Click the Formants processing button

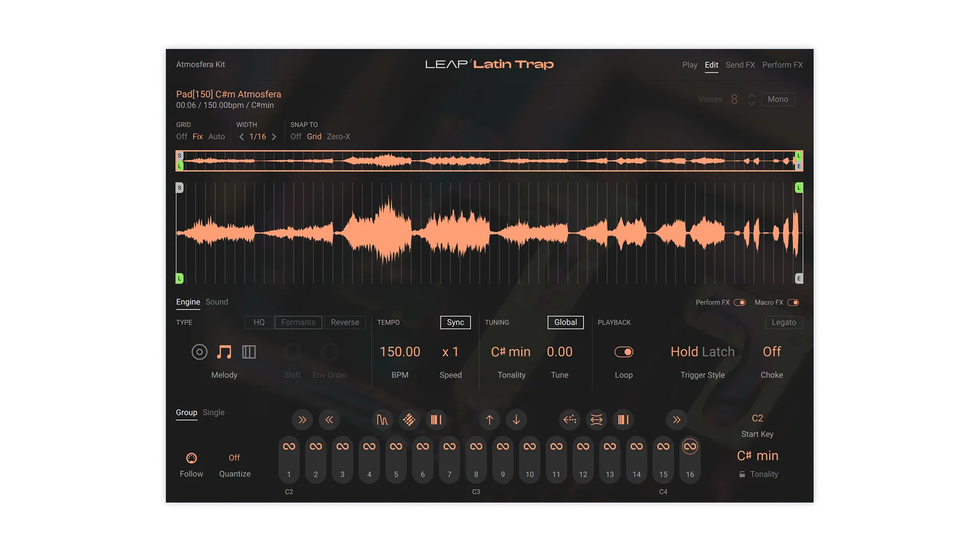coord(298,322)
